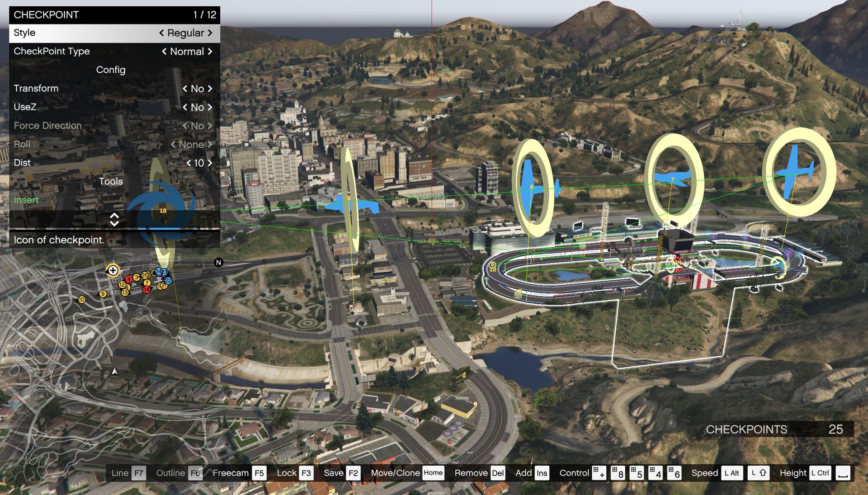Select the Force Direction menu row

pos(114,126)
